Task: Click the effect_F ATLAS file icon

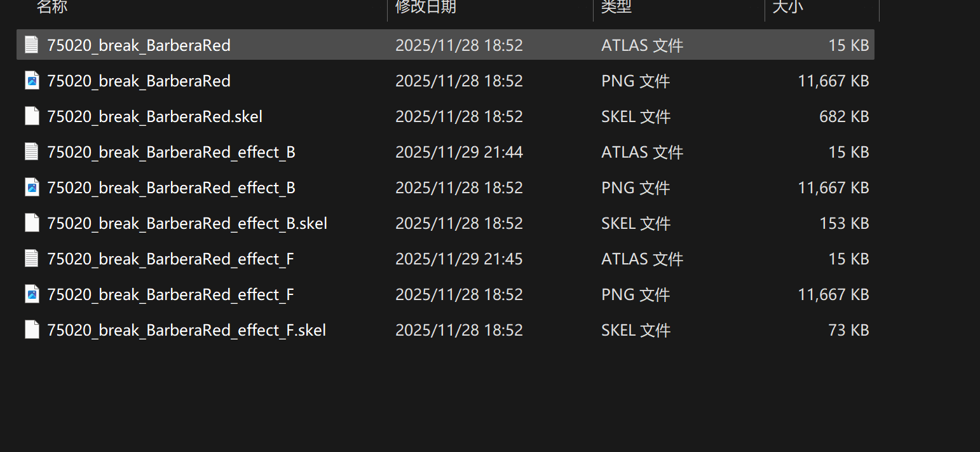Action: coord(32,258)
